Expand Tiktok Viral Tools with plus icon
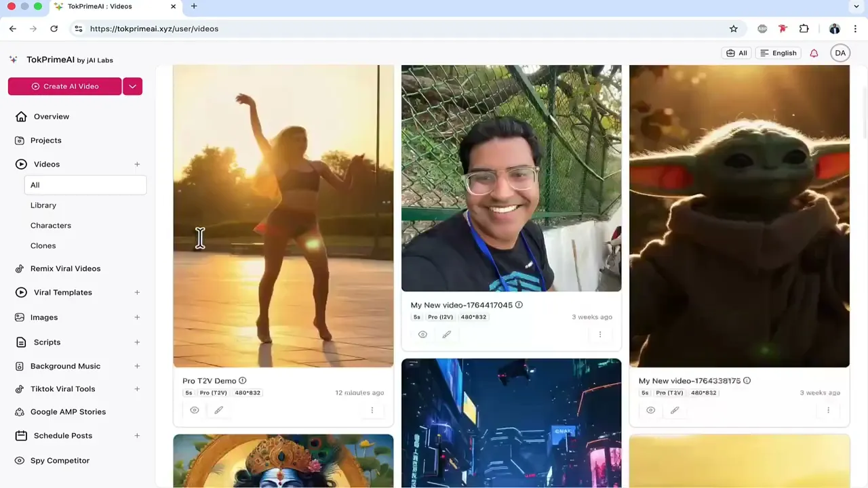This screenshot has width=868, height=488. [x=137, y=389]
